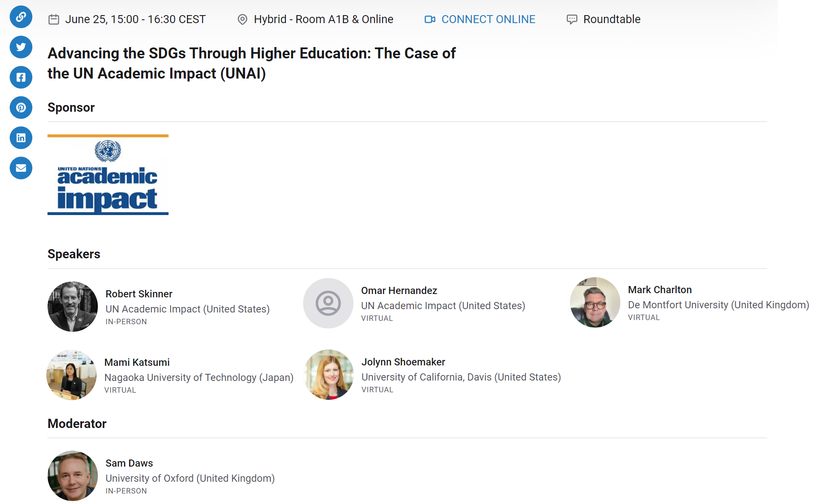Click Omar Hernandez's placeholder avatar
Image resolution: width=823 pixels, height=504 pixels.
point(328,303)
